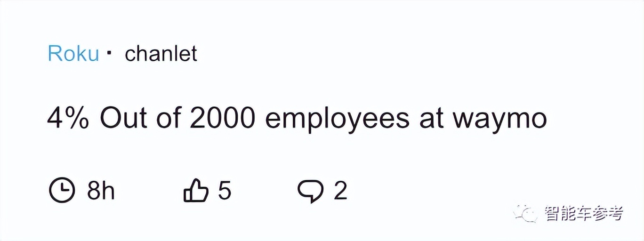
Task: Click the 4% figure in the comment
Action: [68, 118]
